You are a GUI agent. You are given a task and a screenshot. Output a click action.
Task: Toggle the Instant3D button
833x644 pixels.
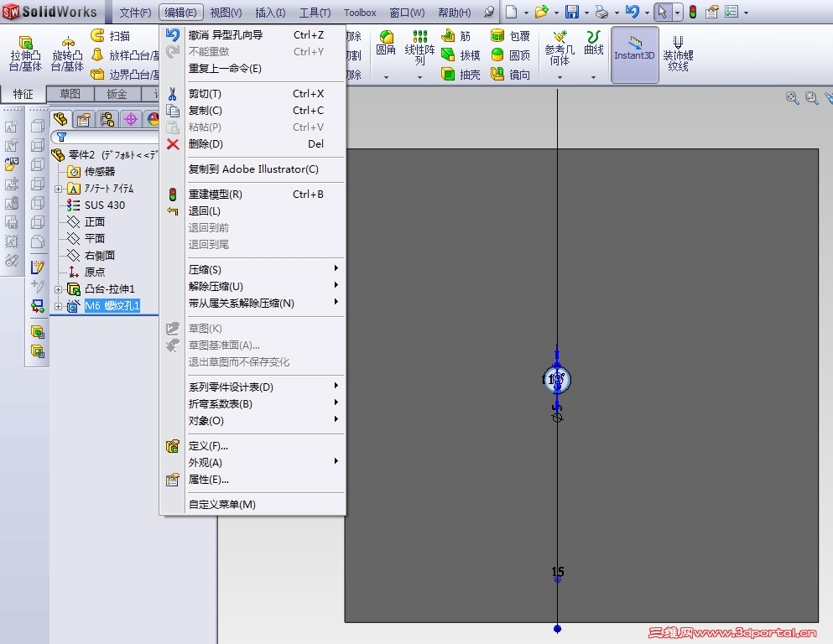635,55
